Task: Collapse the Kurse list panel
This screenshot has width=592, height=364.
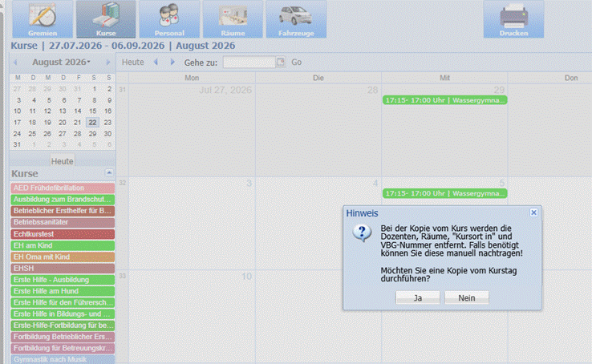Action: (x=109, y=172)
